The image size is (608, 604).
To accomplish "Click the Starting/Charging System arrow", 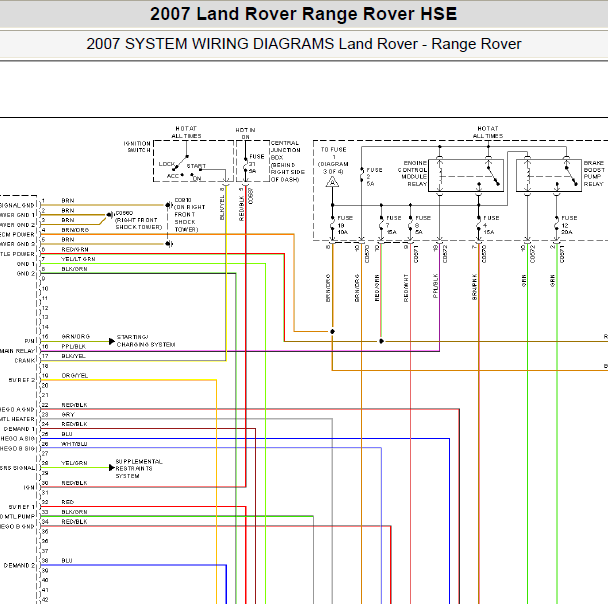I will tap(112, 341).
